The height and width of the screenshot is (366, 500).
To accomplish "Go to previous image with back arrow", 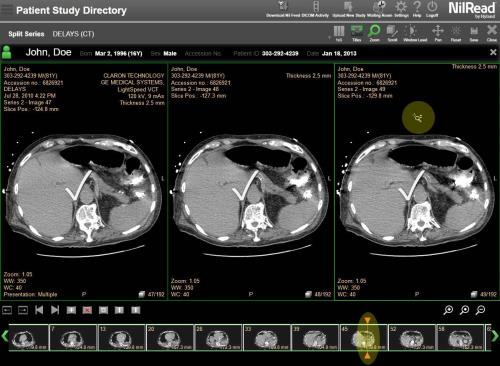I will 39,310.
